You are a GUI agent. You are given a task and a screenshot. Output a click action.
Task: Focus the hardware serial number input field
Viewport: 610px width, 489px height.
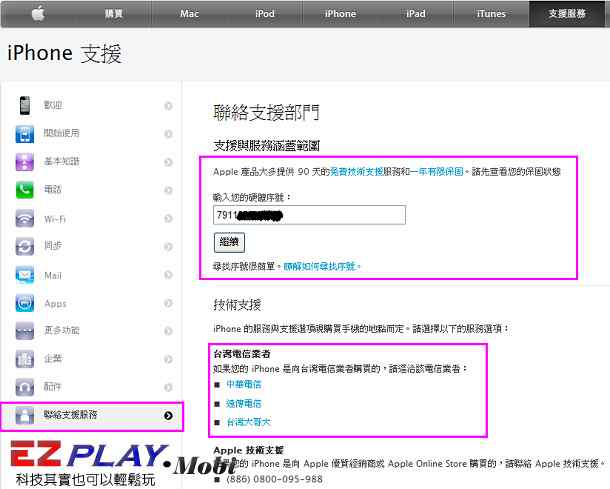click(x=309, y=215)
